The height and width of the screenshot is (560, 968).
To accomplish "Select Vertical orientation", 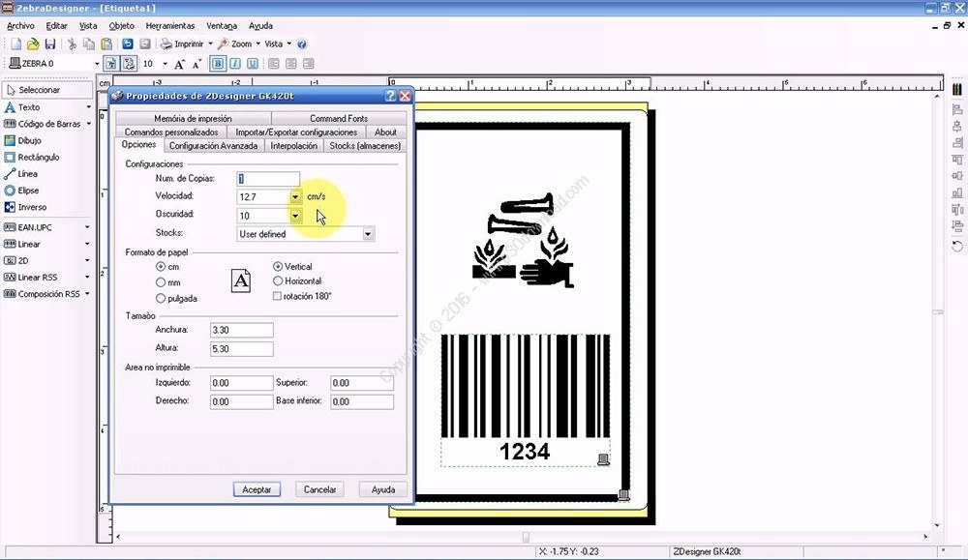I will pyautogui.click(x=278, y=266).
